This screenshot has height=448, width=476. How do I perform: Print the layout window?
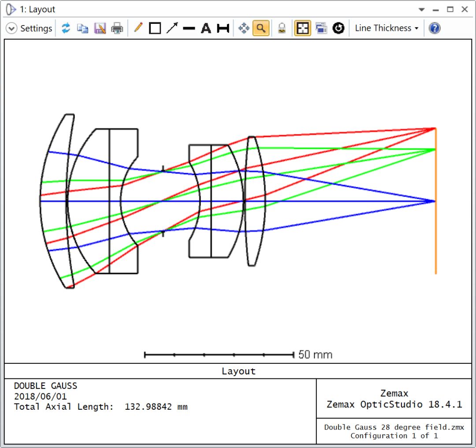117,28
